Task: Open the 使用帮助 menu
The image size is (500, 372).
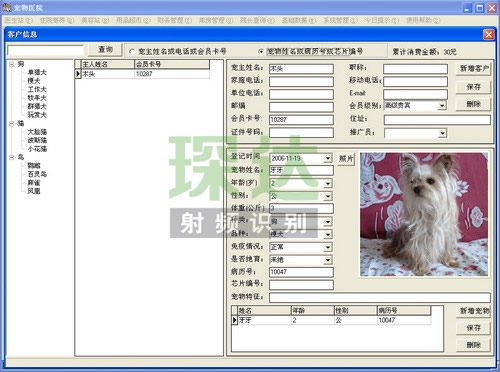Action: click(423, 20)
